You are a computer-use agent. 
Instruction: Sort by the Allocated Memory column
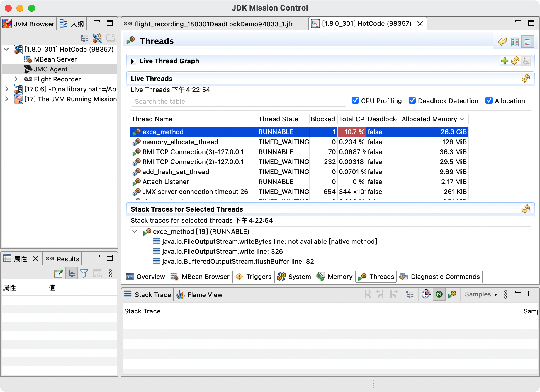click(x=433, y=119)
